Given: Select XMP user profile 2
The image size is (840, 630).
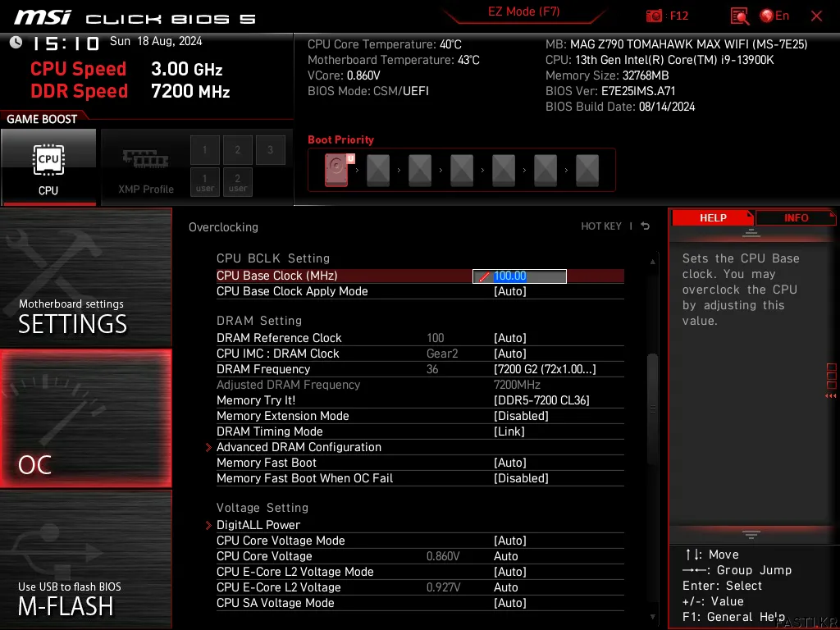Looking at the screenshot, I should [237, 183].
